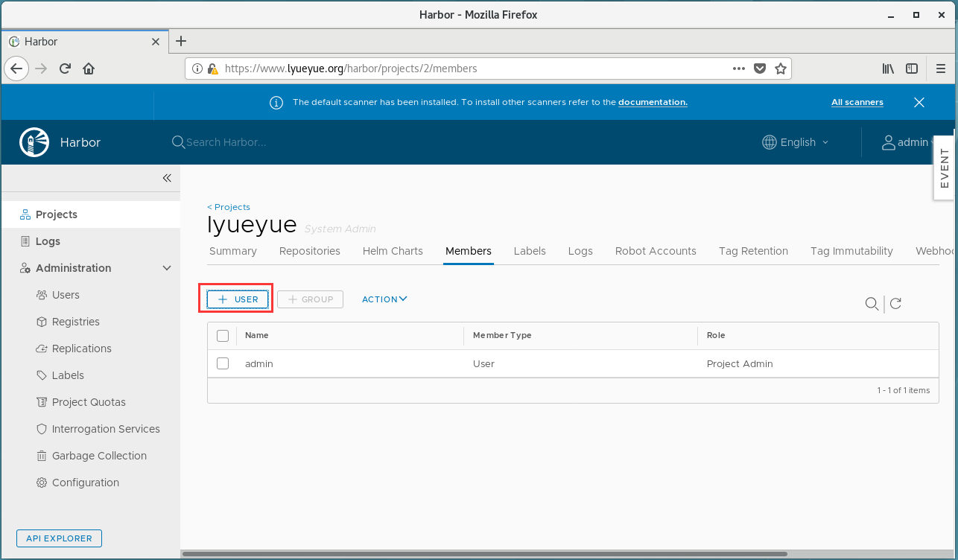Click the All scanners link
Screen dimensions: 958x560
point(857,103)
